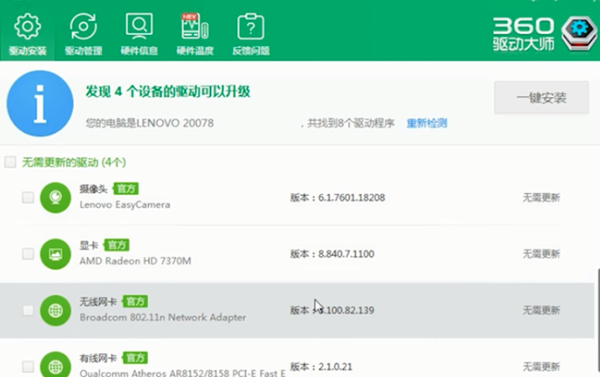The height and width of the screenshot is (377, 600).
Task: Click 无需更新 status in AMD Radeon row
Action: (541, 254)
